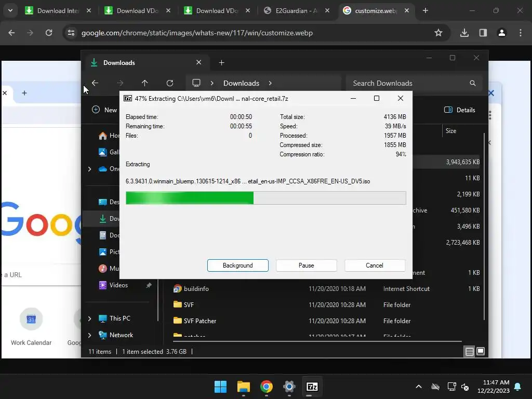Expand the chevron before Downloads in address bar
532x399 pixels.
[212, 83]
